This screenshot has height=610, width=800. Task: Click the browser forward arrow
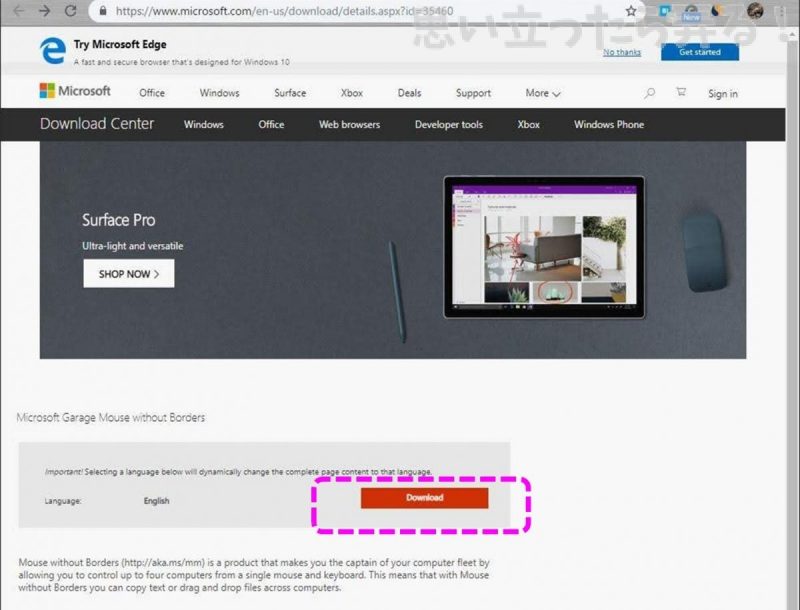[45, 11]
